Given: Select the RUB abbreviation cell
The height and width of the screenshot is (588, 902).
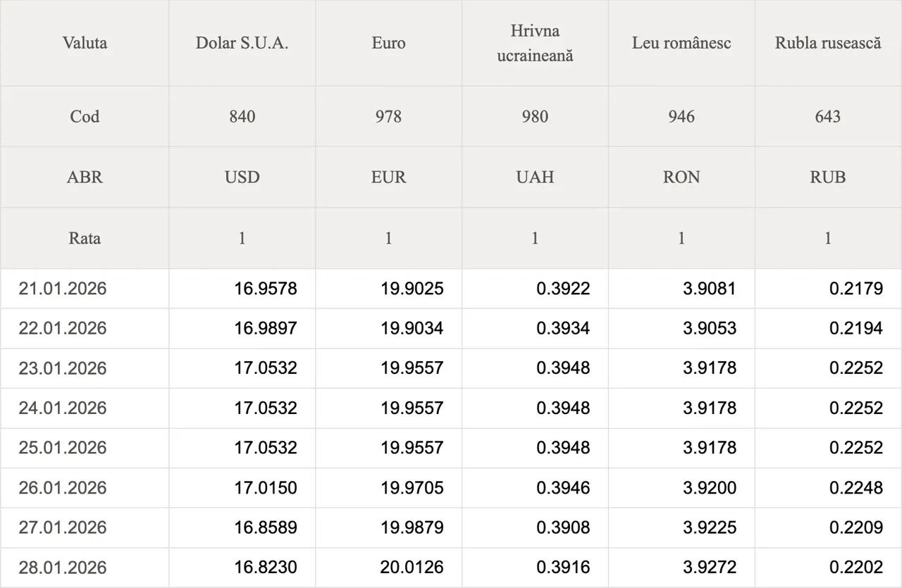Looking at the screenshot, I should tap(828, 177).
